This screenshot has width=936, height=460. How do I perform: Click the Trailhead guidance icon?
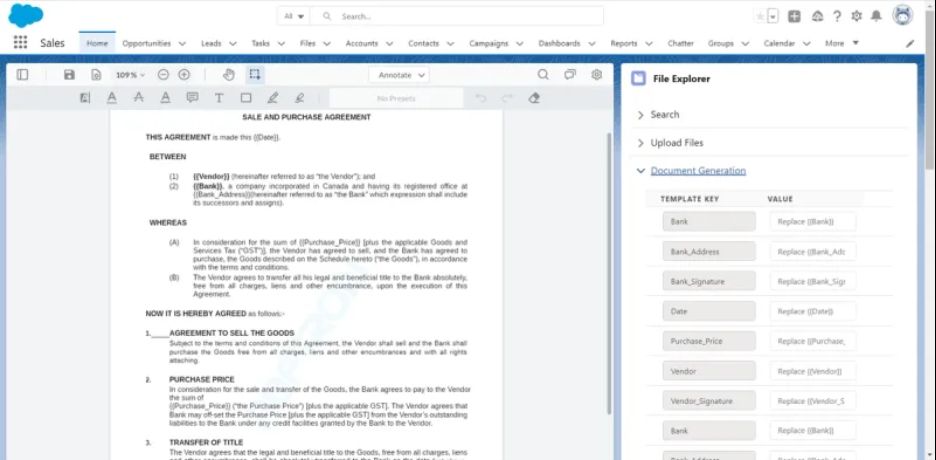tap(817, 17)
